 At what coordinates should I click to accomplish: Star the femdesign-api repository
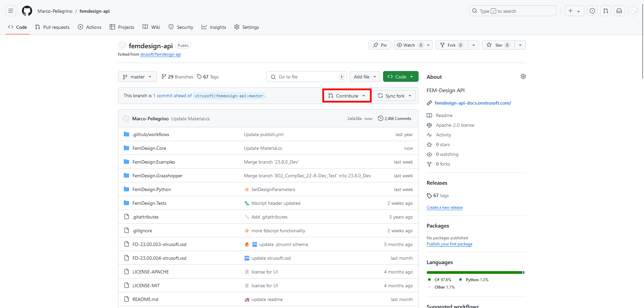496,45
